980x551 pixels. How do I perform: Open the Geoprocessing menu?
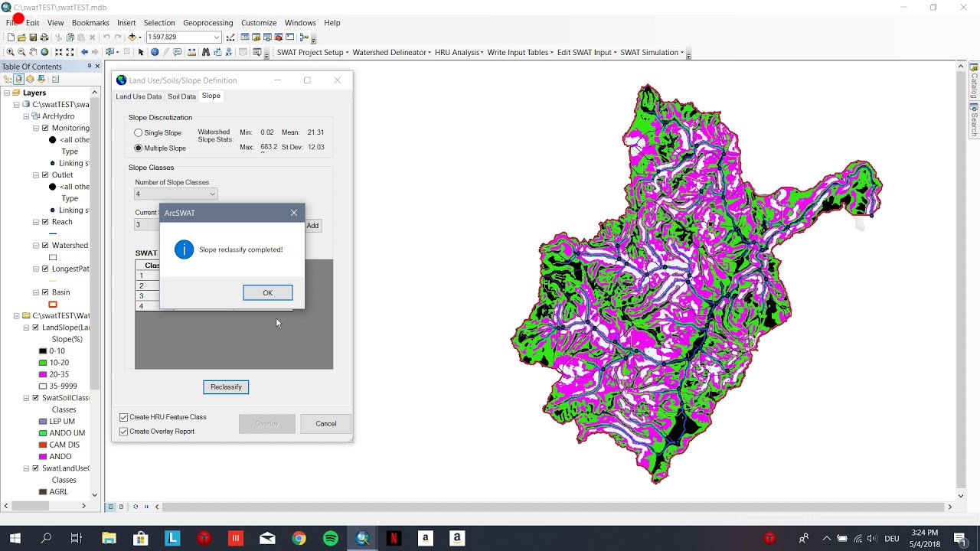pos(207,23)
